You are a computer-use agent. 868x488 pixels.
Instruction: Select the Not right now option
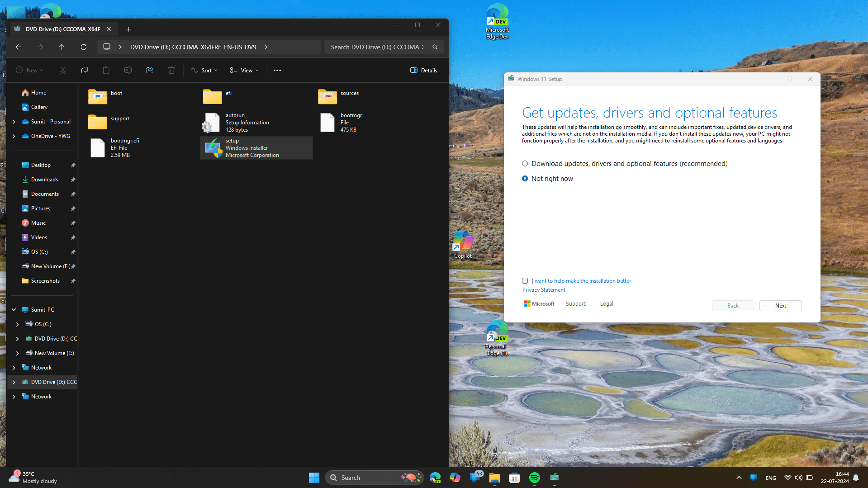coord(525,178)
